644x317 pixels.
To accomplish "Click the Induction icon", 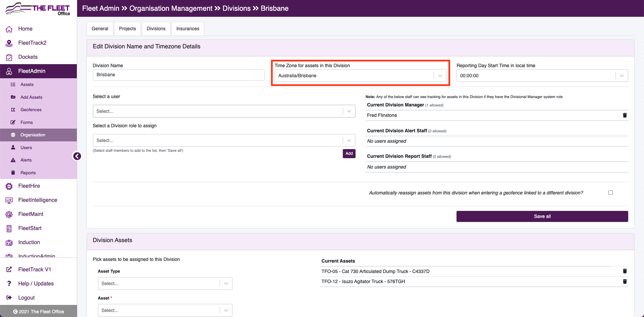I will [x=9, y=242].
